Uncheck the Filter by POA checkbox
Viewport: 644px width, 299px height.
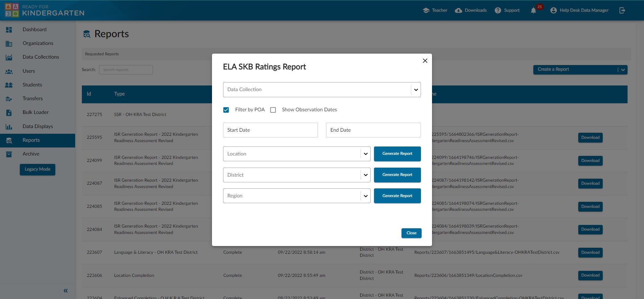pos(226,110)
